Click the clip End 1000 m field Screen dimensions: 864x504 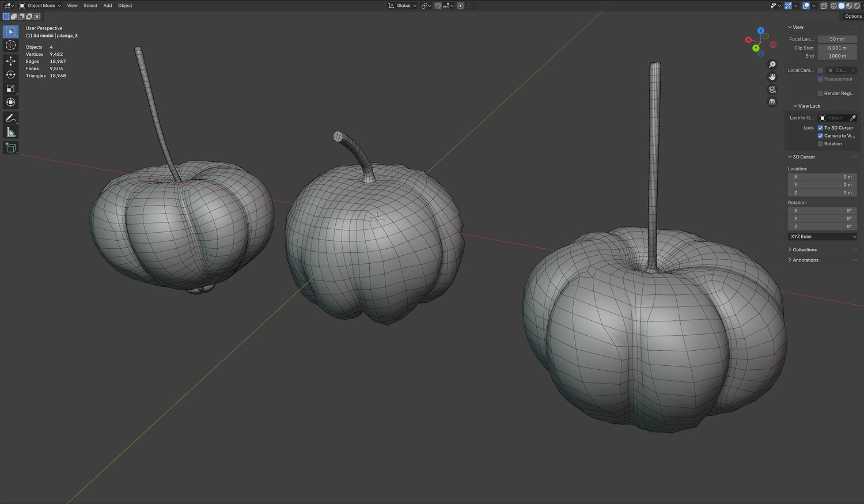coord(837,56)
